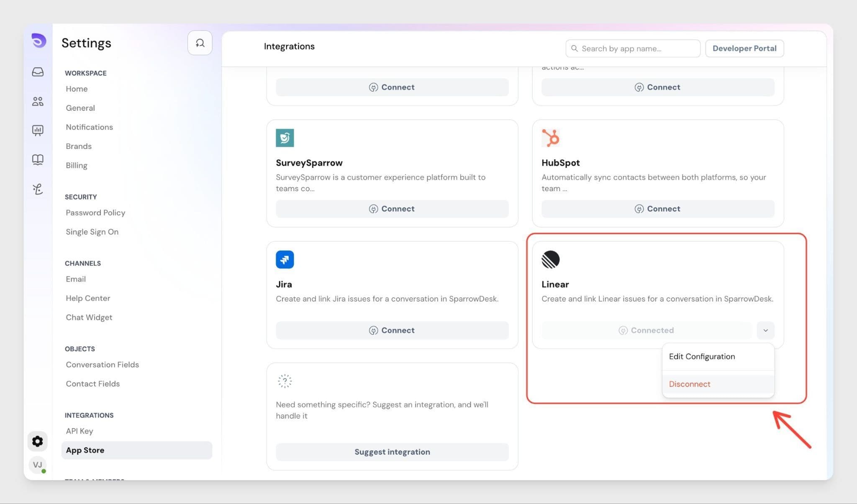The height and width of the screenshot is (504, 857).
Task: Connect the HubSpot integration
Action: pyautogui.click(x=657, y=209)
